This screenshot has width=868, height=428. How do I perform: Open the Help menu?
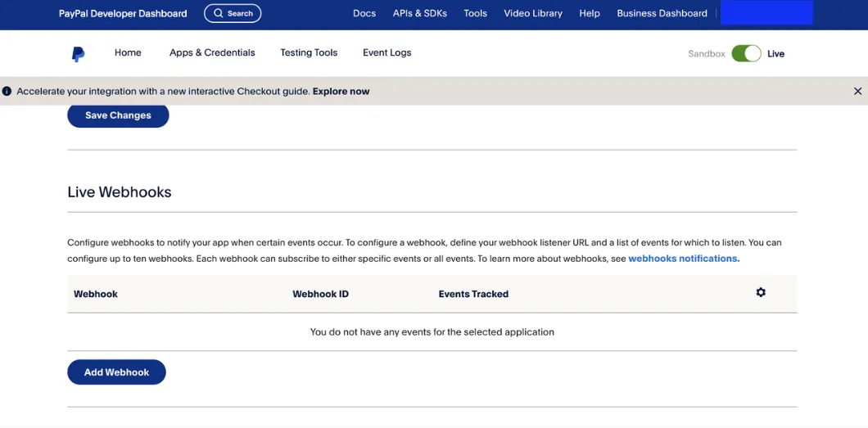point(590,13)
